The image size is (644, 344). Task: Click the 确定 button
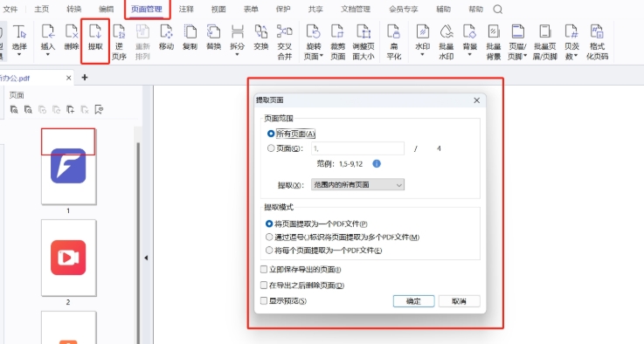pyautogui.click(x=413, y=301)
